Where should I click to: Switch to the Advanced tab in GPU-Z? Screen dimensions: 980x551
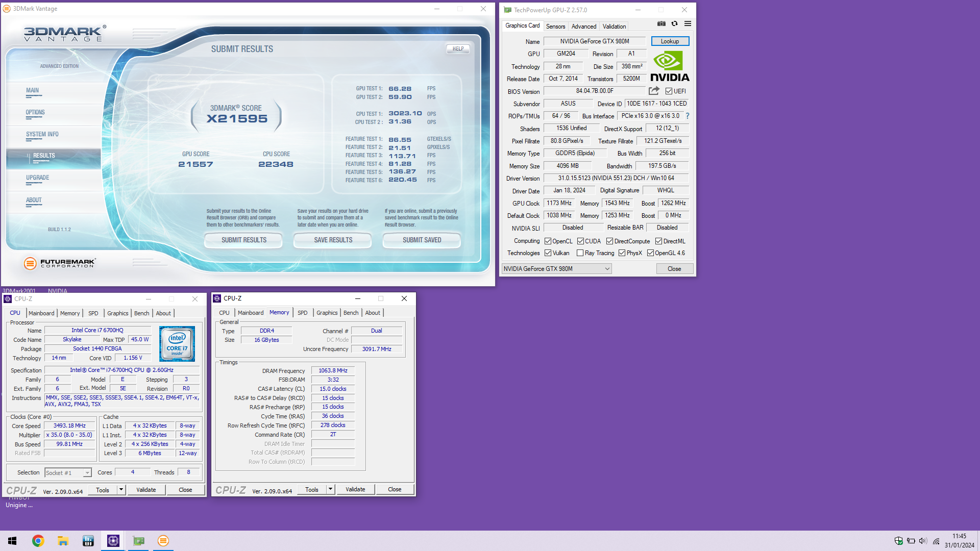[583, 27]
